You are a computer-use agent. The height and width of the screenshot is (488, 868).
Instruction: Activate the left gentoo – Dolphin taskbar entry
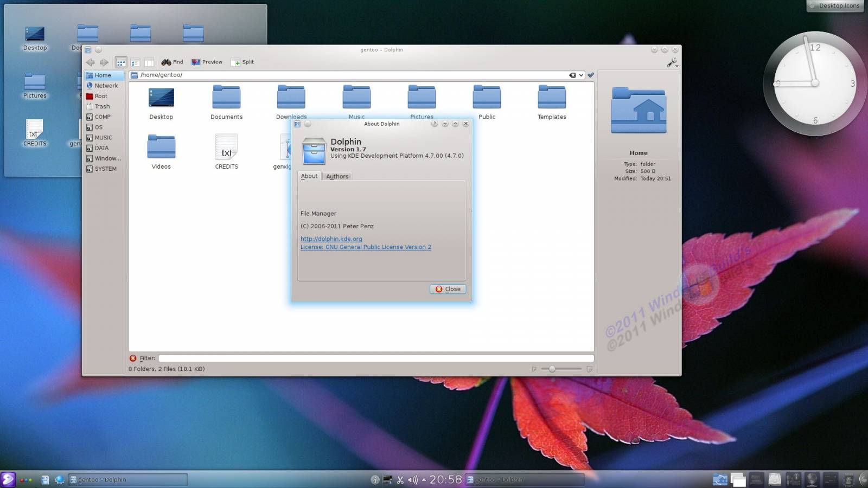127,480
